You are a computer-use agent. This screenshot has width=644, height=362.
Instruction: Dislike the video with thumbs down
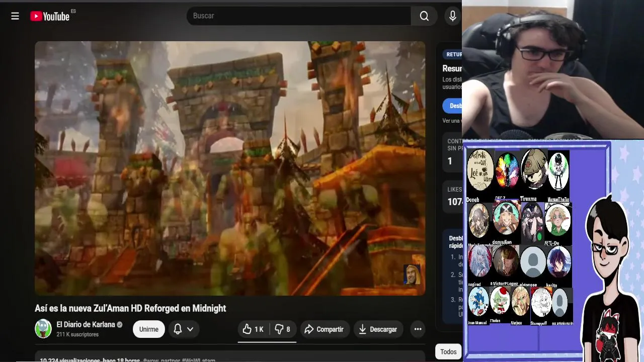pyautogui.click(x=283, y=329)
